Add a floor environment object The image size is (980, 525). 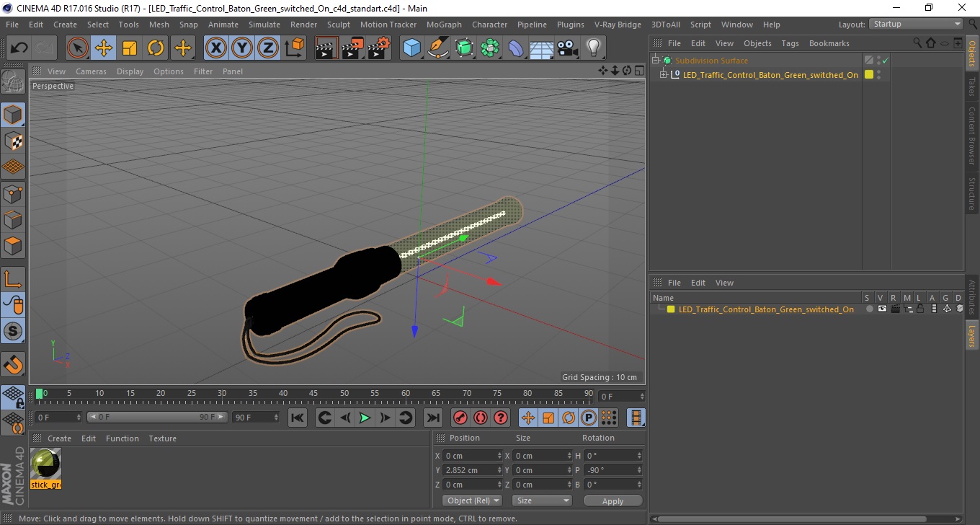pos(541,48)
